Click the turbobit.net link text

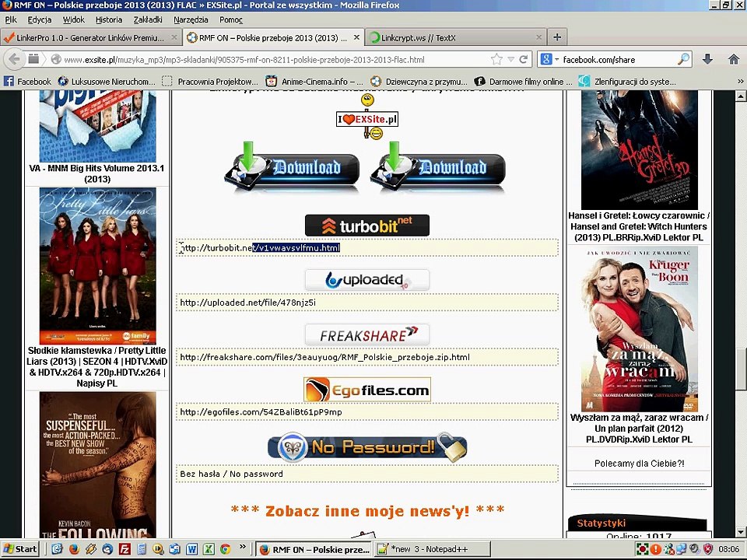(261, 247)
